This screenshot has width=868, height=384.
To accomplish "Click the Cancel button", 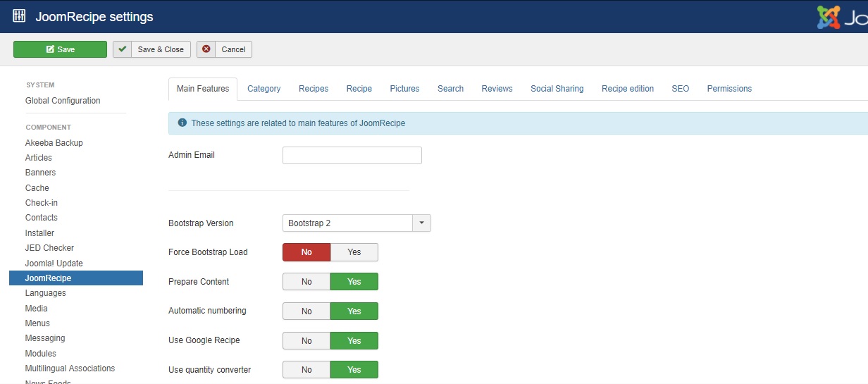I will point(224,49).
